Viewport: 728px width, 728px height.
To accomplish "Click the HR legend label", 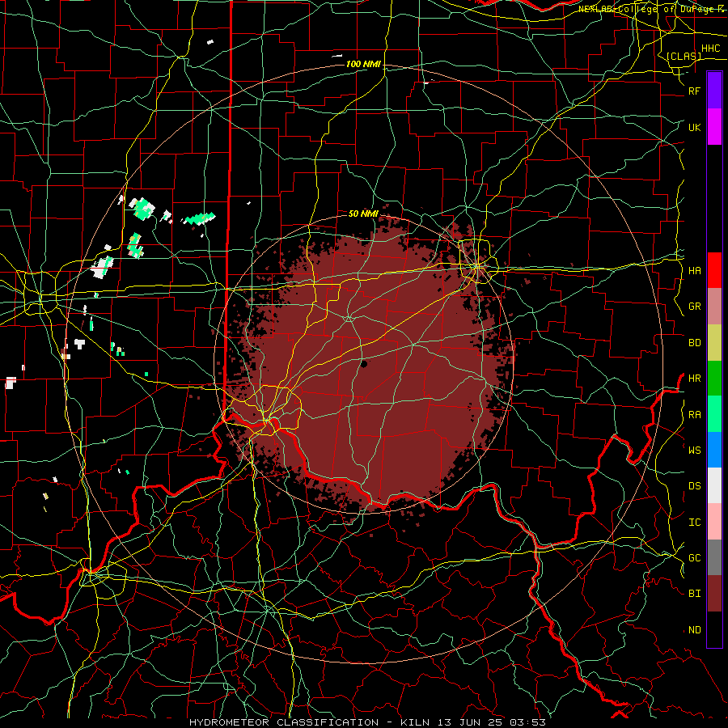I will click(x=694, y=379).
